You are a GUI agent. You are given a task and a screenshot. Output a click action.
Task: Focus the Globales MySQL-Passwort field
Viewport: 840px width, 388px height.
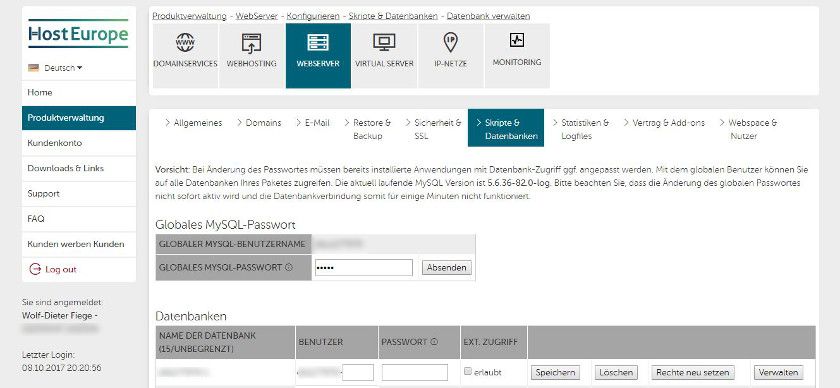point(364,267)
